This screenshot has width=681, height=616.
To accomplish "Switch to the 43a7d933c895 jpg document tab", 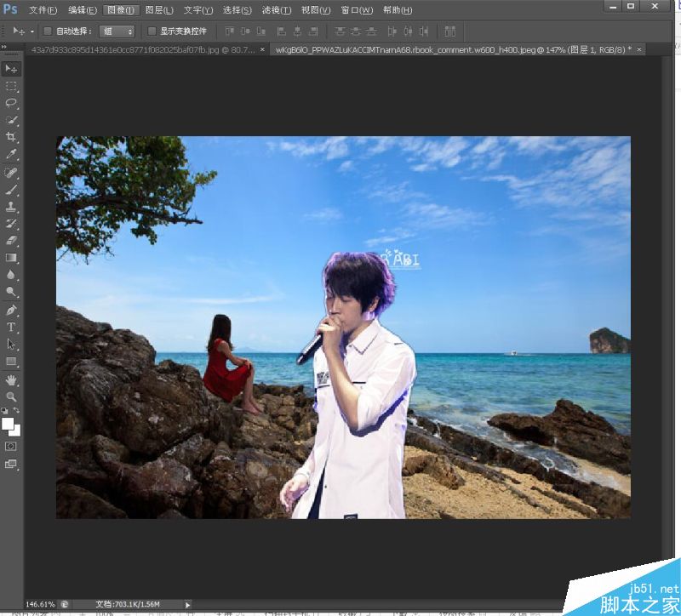I will pos(140,50).
